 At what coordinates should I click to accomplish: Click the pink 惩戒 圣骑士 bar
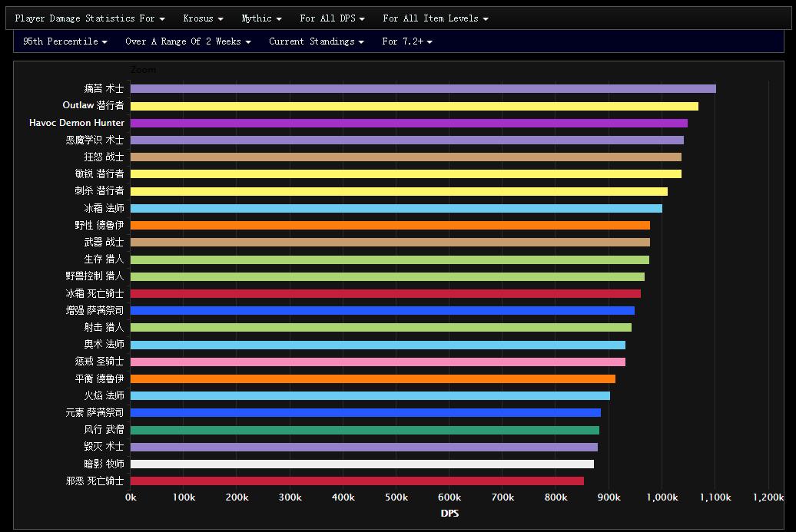point(377,362)
